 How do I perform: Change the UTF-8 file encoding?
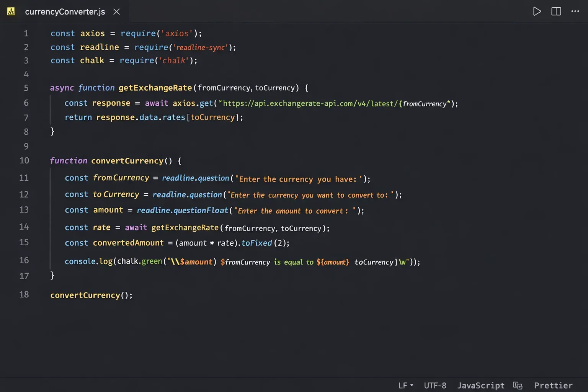point(435,385)
